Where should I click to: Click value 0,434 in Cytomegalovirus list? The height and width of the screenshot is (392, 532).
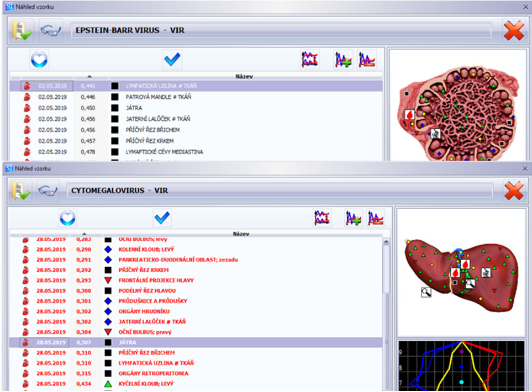[x=83, y=384]
